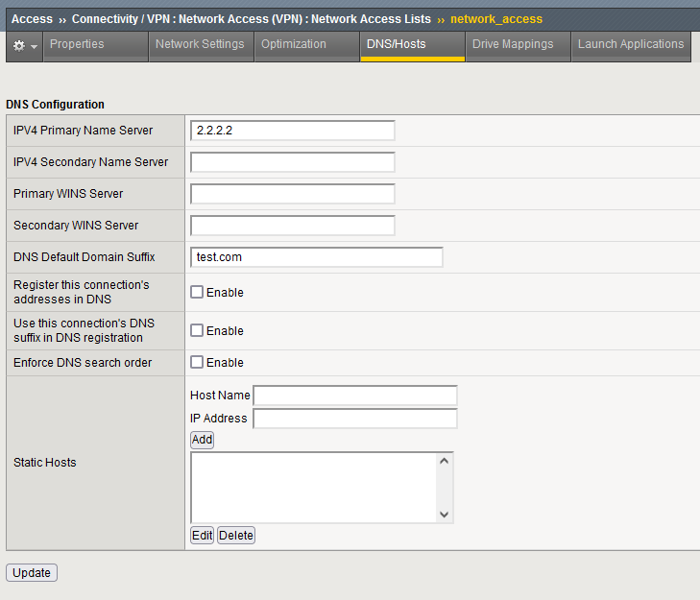
Task: Select the Drive Mappings tab
Action: point(513,44)
